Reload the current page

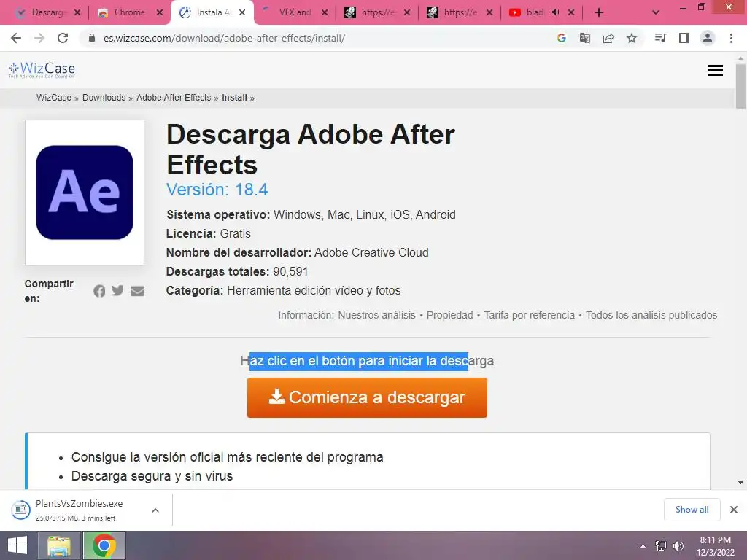[63, 38]
